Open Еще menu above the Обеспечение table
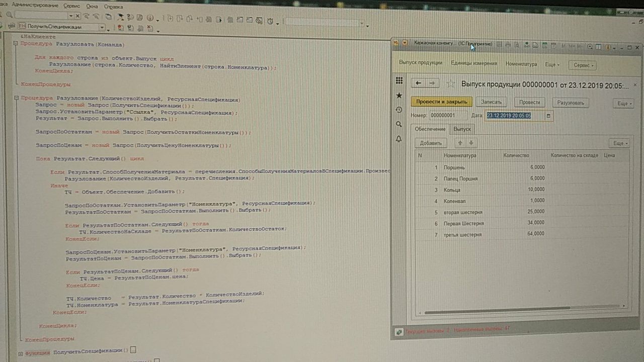Image resolution: width=644 pixels, height=362 pixels. point(619,143)
